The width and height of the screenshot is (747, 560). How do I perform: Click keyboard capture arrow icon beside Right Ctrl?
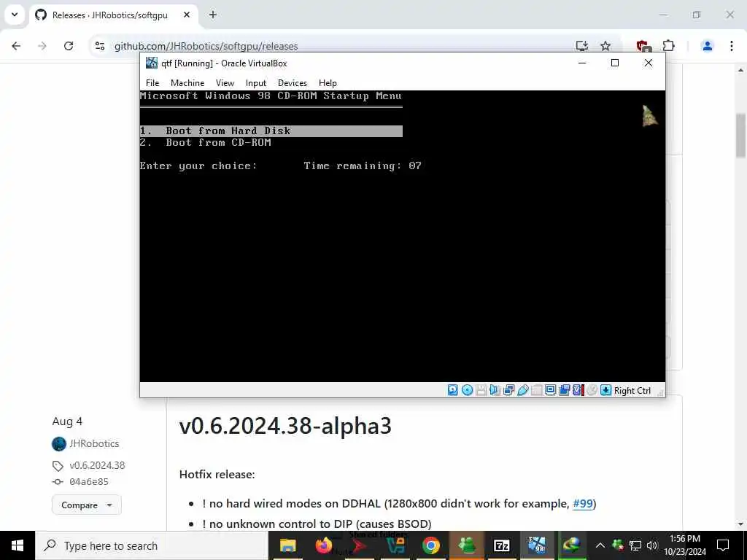point(605,391)
